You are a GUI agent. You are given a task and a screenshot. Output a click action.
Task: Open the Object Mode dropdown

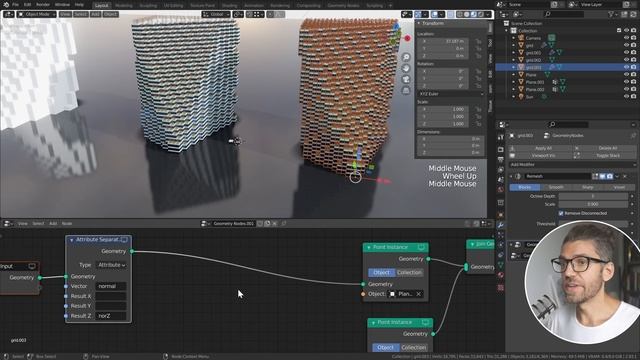(x=37, y=14)
